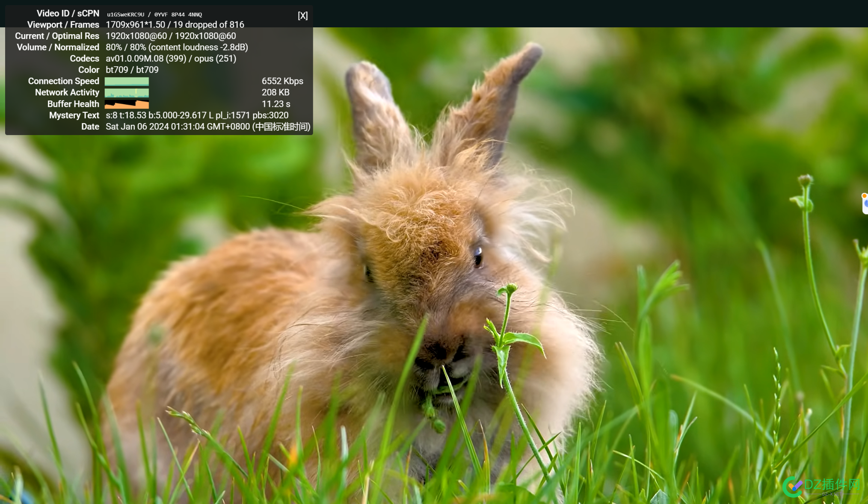Viewport: 868px width, 504px height.
Task: Click the Connection Speed label
Action: 64,81
